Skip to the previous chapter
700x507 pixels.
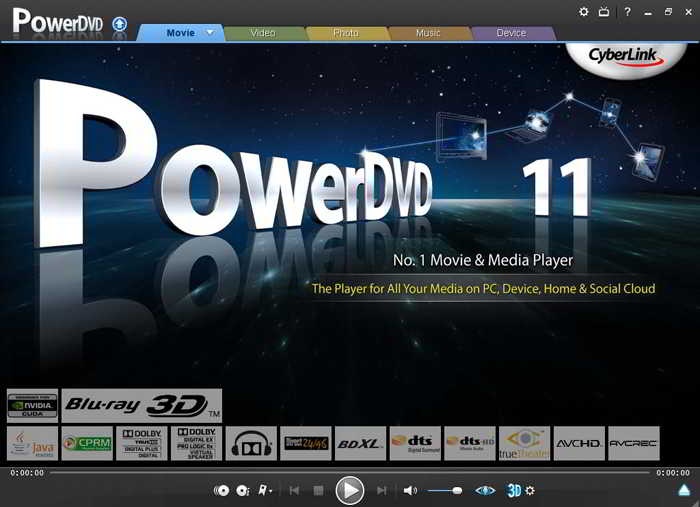(x=294, y=491)
